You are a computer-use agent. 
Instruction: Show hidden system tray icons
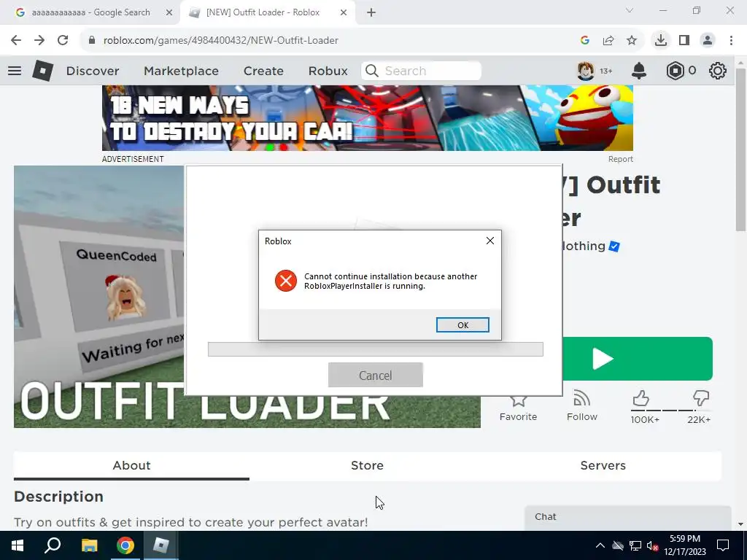[x=600, y=545]
